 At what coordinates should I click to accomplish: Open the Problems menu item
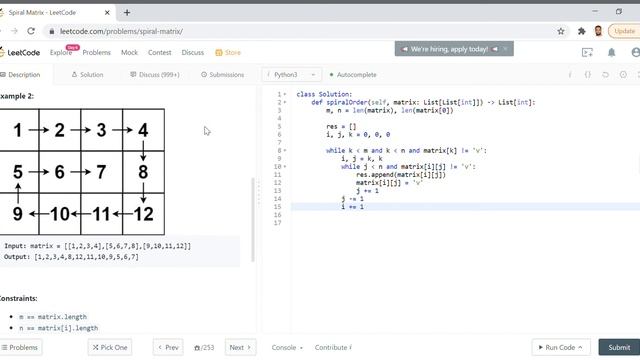pyautogui.click(x=96, y=52)
